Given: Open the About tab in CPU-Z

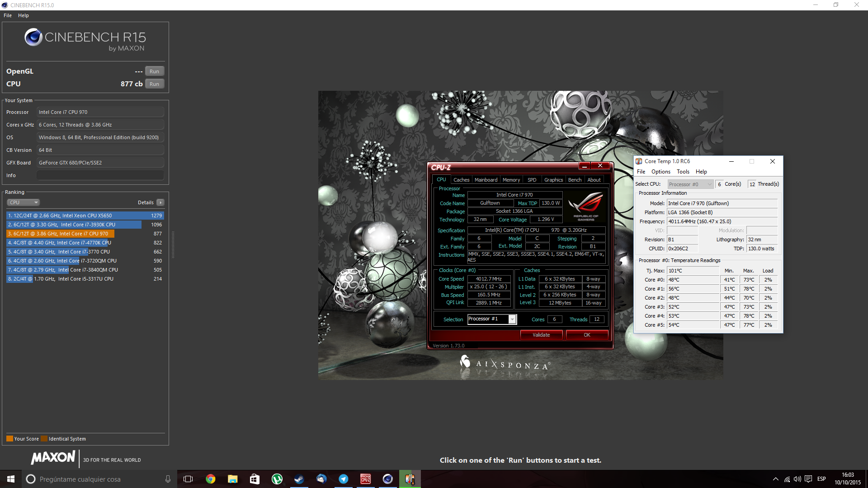Looking at the screenshot, I should point(594,180).
